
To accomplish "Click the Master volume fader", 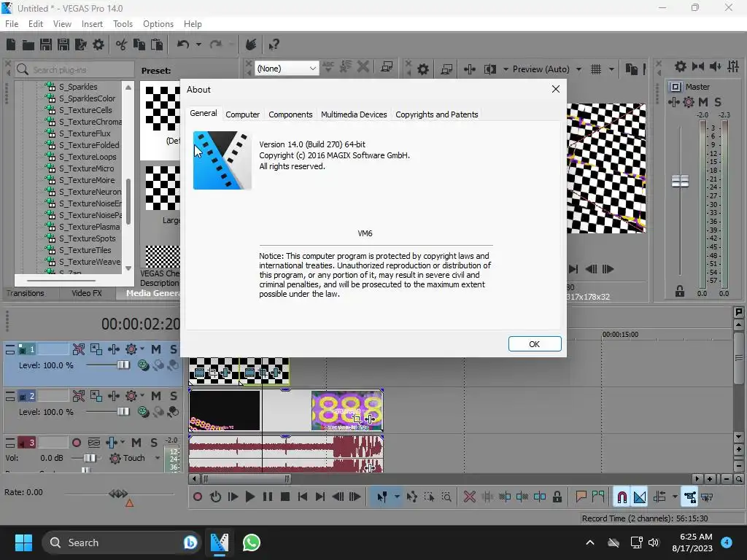I will tap(680, 181).
